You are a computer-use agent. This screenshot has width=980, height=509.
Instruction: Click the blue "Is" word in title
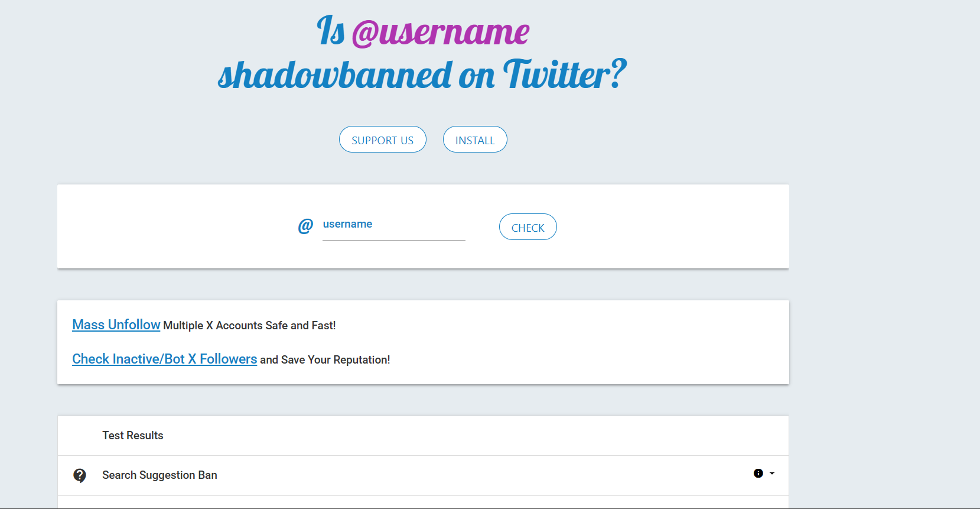331,31
